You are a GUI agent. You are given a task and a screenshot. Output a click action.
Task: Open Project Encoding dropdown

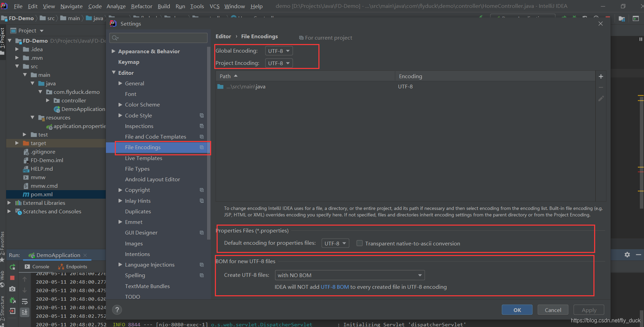point(279,63)
